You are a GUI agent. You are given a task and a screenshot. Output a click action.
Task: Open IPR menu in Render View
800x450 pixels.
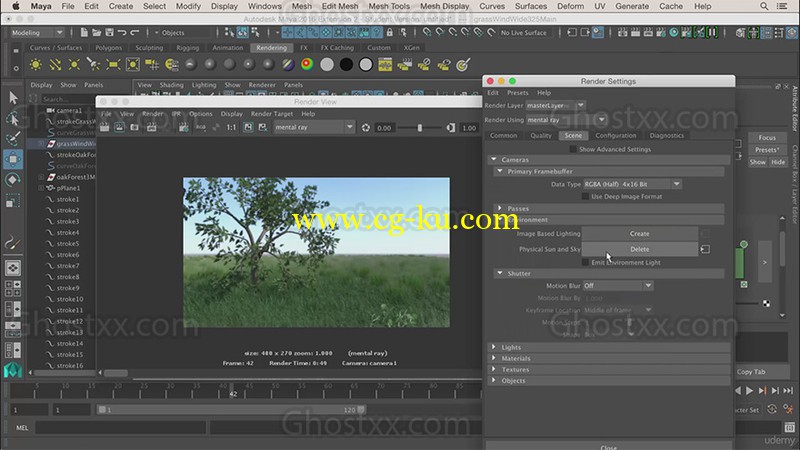pos(176,114)
